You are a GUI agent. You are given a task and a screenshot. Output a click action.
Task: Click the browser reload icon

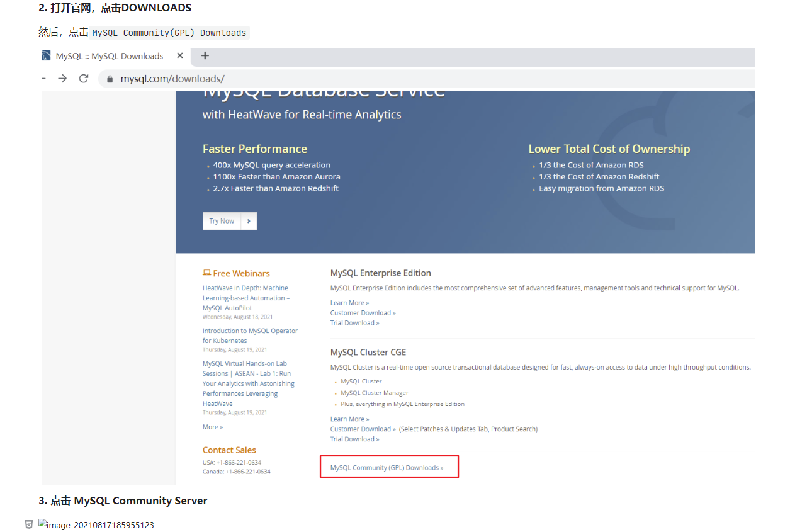[x=83, y=79]
